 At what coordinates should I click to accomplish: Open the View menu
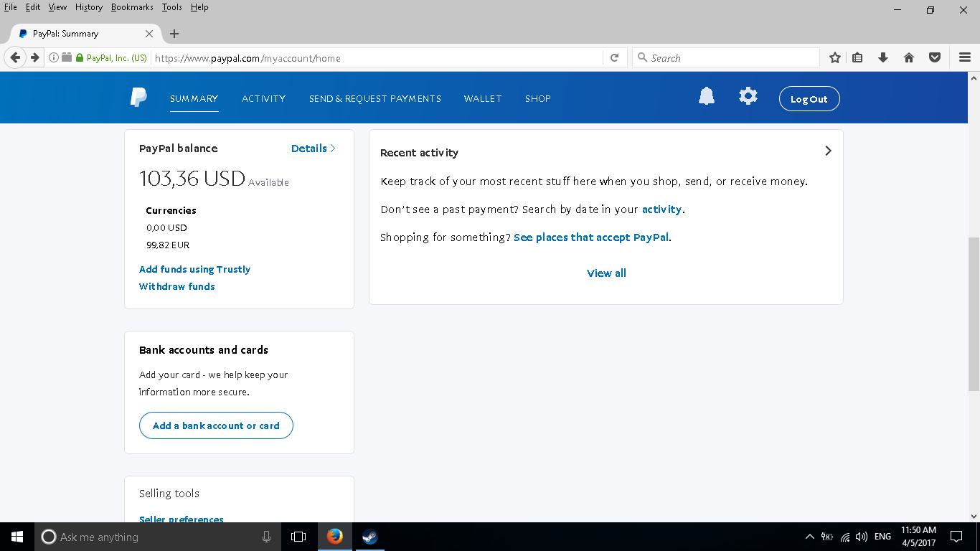coord(57,7)
